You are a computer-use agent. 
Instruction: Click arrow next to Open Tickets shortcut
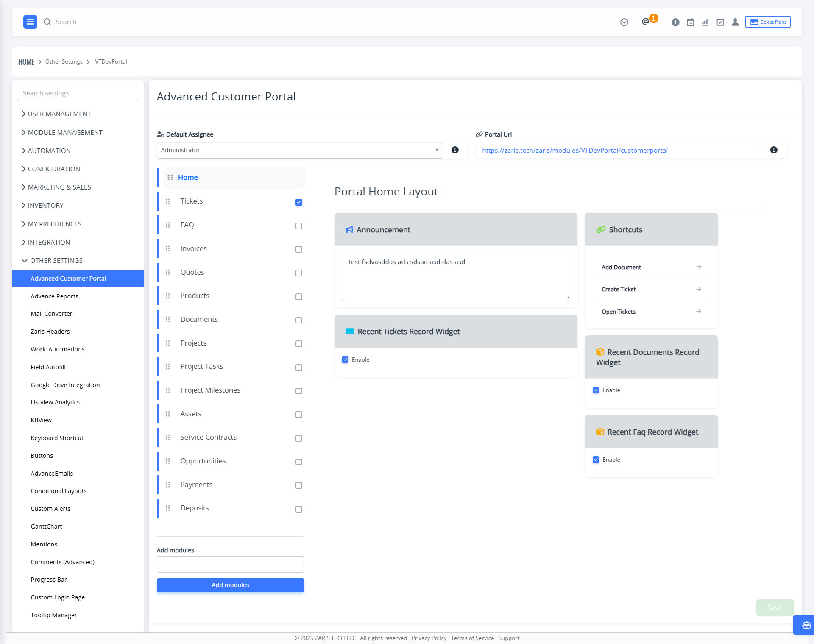[699, 311]
